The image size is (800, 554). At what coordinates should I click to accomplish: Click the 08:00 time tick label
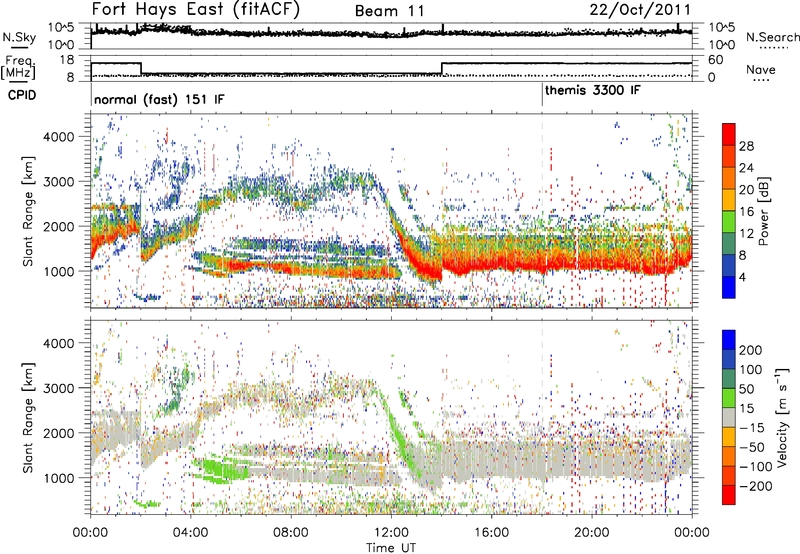click(291, 533)
